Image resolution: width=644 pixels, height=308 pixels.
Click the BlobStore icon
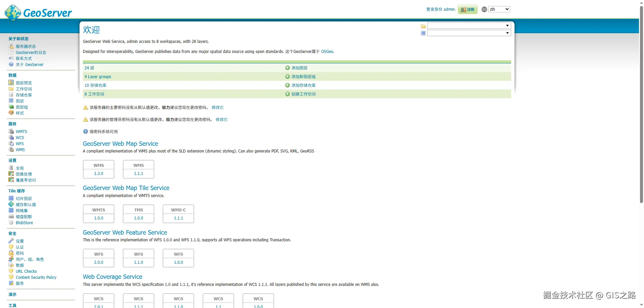point(11,223)
